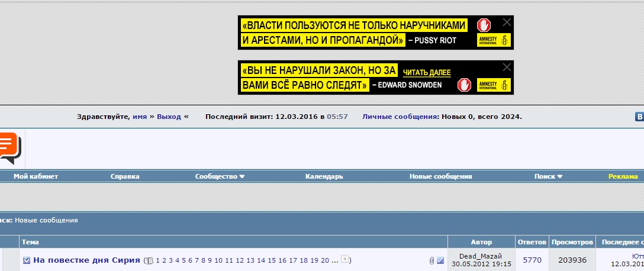644x271 pixels.
Task: Click the stop-hand icon in Pussy Riot banner
Action: click(x=485, y=25)
